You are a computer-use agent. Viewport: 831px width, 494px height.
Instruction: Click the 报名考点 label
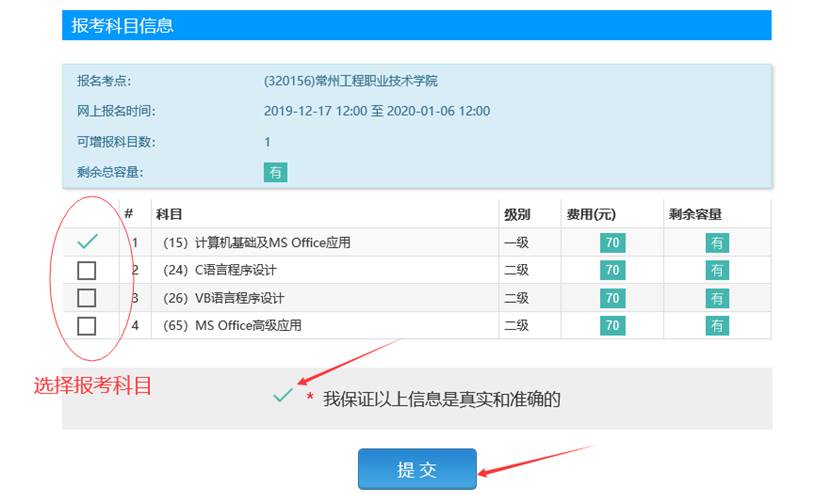click(104, 81)
